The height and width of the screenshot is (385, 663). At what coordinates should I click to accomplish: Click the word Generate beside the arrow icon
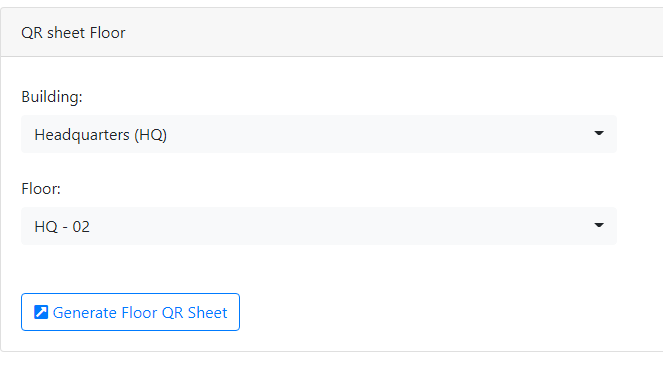pyautogui.click(x=85, y=313)
